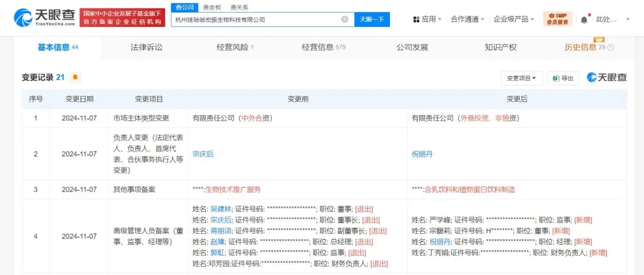Viewport: 644px width, 275px height.
Task: Open the notification bell at the top
Action: 584,19
